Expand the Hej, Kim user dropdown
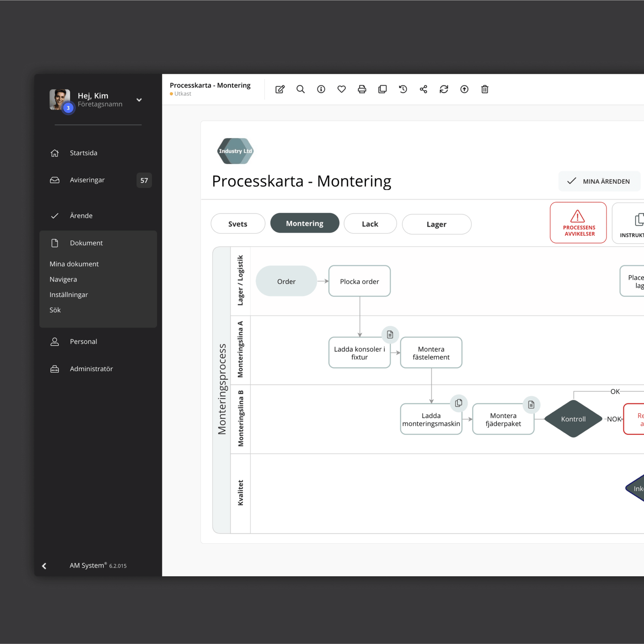 139,100
